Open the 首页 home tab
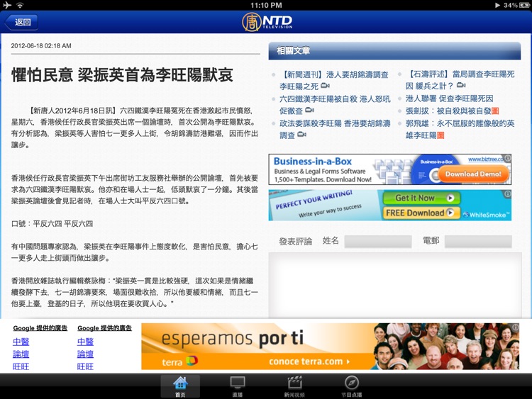Viewport: 532px width, 399px height. (x=180, y=386)
